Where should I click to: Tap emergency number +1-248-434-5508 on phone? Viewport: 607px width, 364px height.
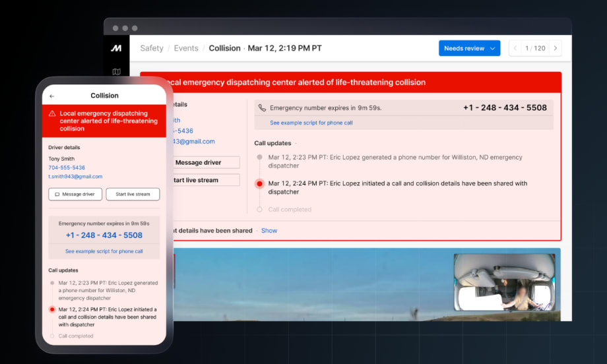tap(104, 235)
